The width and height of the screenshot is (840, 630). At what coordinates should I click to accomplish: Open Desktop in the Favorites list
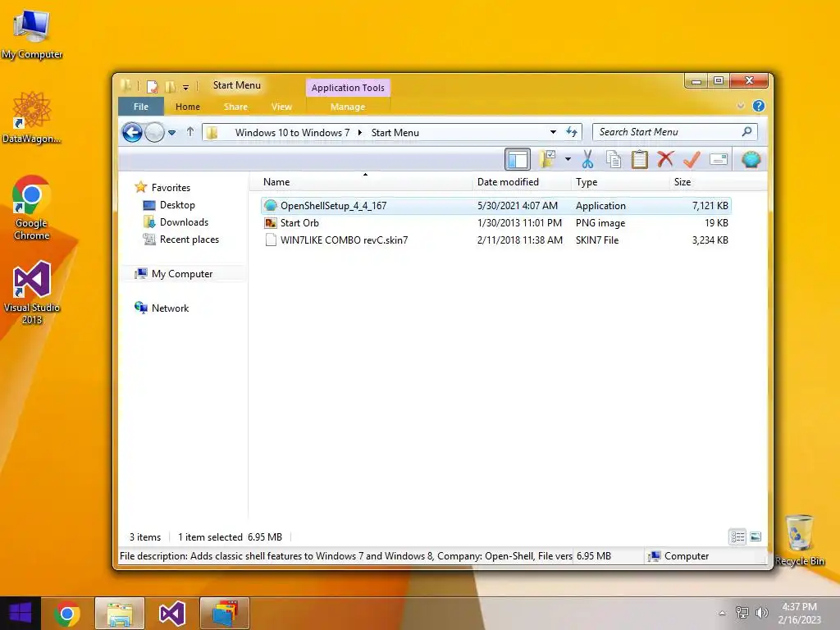click(x=177, y=204)
